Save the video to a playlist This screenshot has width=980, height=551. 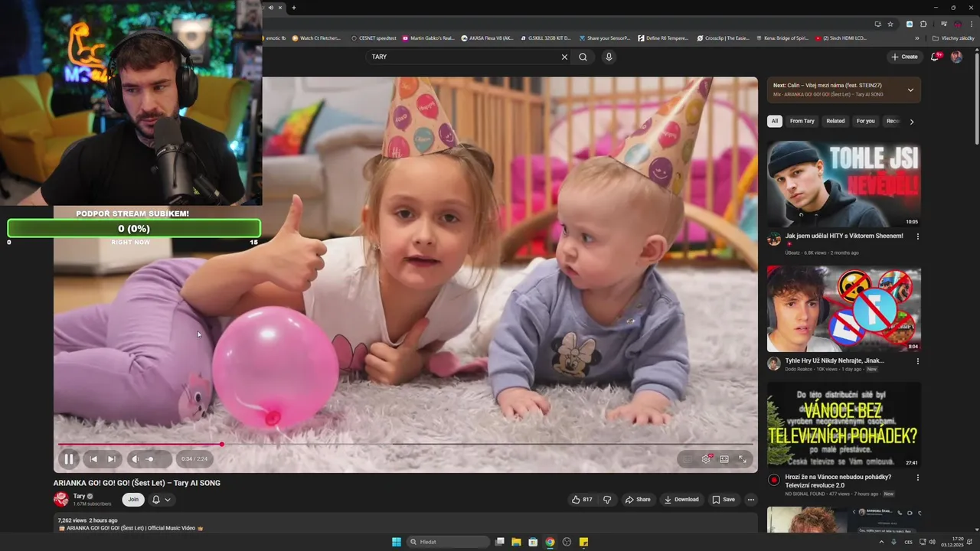point(724,500)
